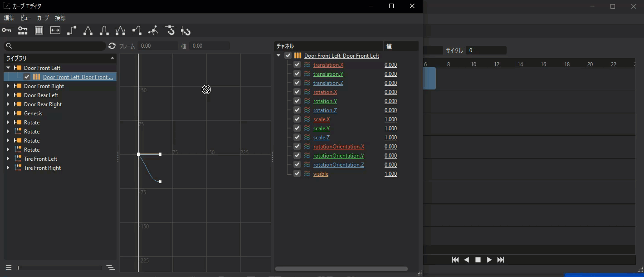Click the wave icon beside rotation.Y
644x277 pixels.
(307, 101)
